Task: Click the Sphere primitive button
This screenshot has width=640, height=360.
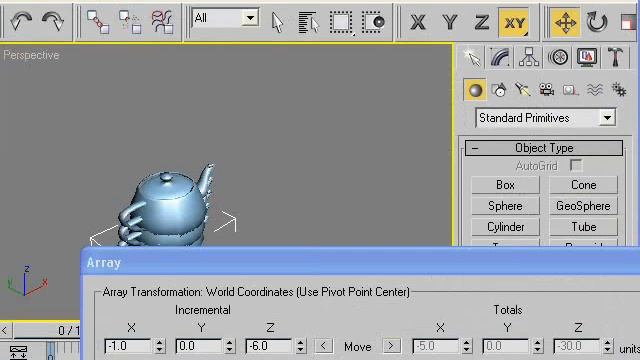Action: tap(505, 206)
